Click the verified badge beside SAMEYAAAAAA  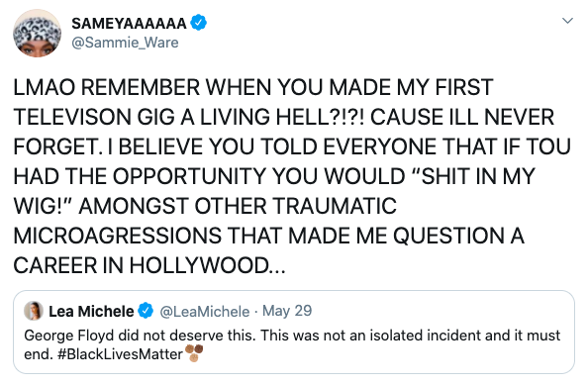click(x=198, y=23)
